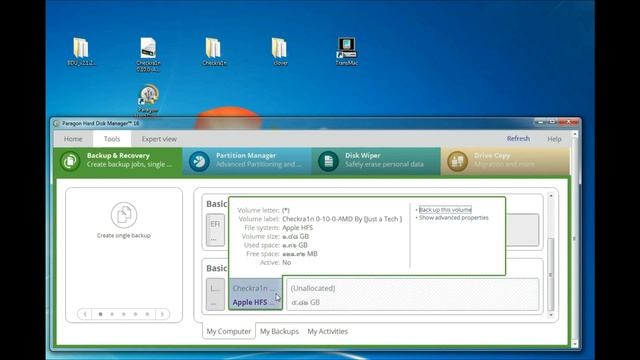The height and width of the screenshot is (360, 640).
Task: Go to previous carousel item arrow
Action: [85, 314]
